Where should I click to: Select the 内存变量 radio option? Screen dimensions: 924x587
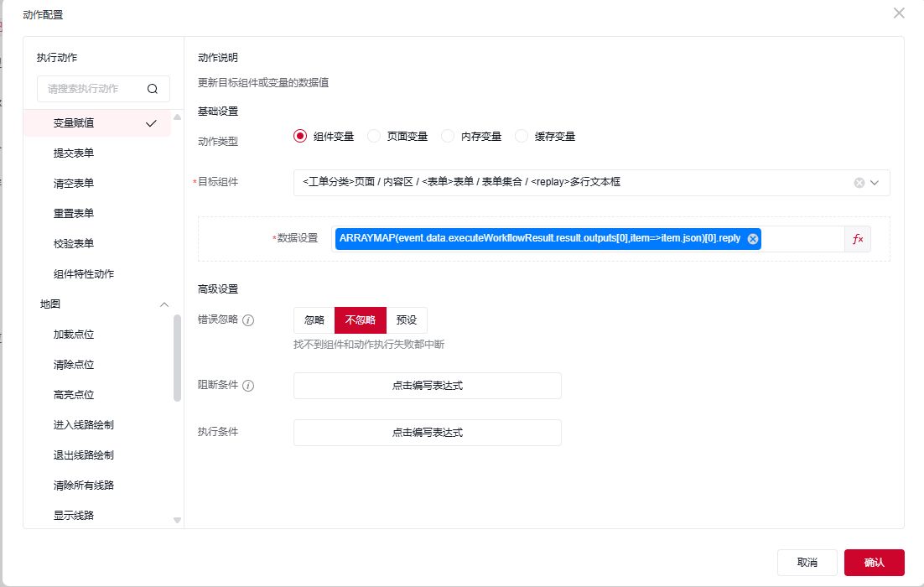tap(448, 137)
